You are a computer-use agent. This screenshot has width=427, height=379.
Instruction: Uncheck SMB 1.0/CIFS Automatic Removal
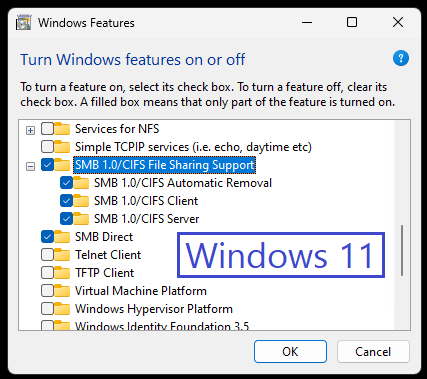[x=66, y=183]
